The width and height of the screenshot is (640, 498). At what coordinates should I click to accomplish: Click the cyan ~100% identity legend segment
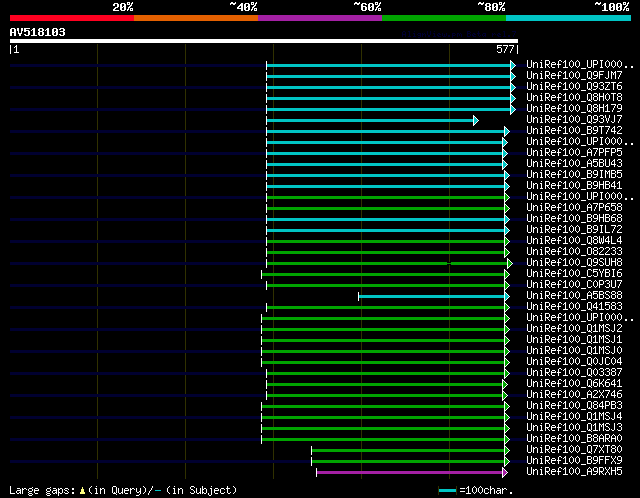567,18
